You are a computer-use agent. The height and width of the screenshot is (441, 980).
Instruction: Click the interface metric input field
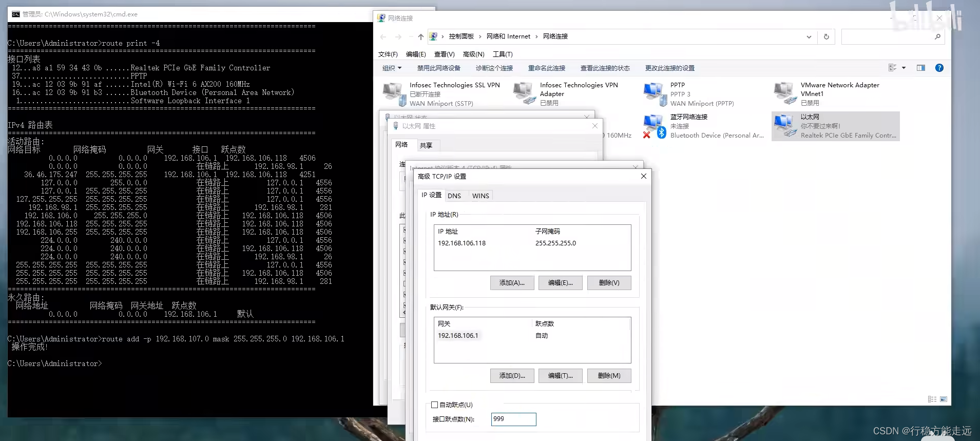[x=513, y=419]
